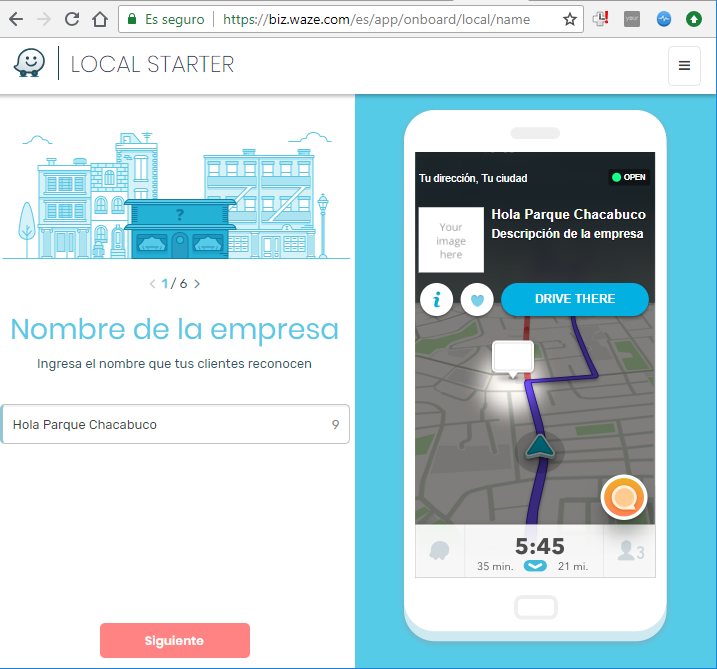Click 'Ingresa el nombre que tus clientes reconocen'
The width and height of the screenshot is (717, 669).
tap(174, 364)
